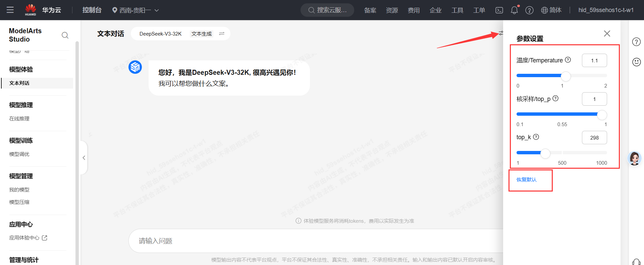
Task: Open 我的模型 in the sidebar
Action: pyautogui.click(x=19, y=190)
